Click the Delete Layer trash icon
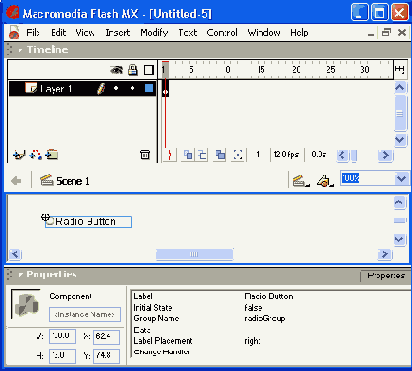 click(x=145, y=155)
